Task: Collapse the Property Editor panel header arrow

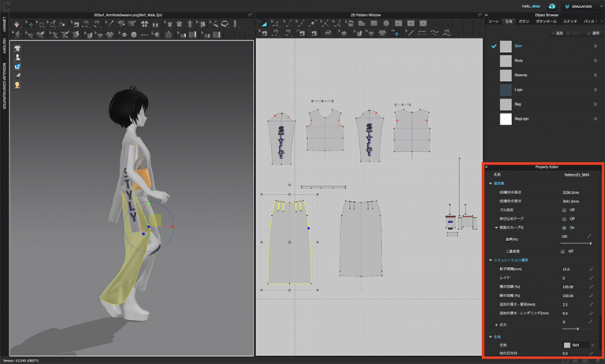Action: click(x=487, y=167)
